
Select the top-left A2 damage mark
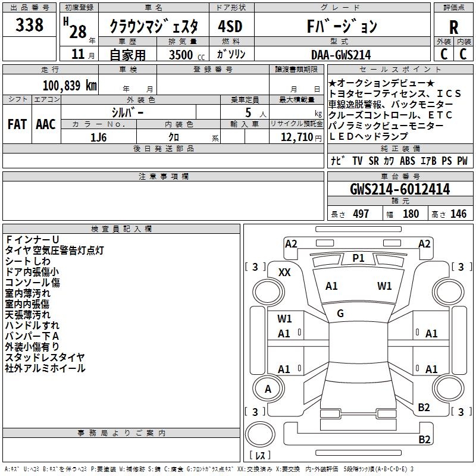click(x=291, y=243)
